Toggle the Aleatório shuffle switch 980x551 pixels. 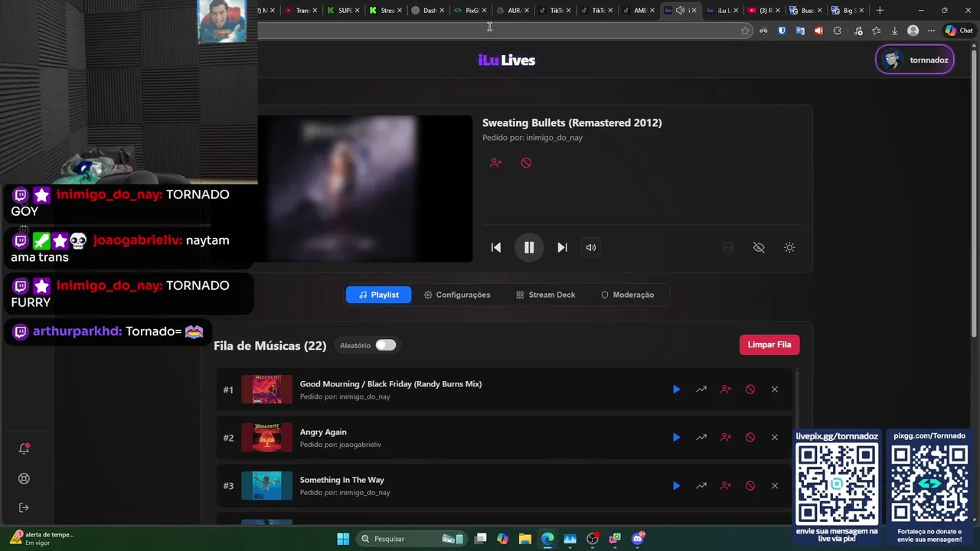click(x=386, y=345)
